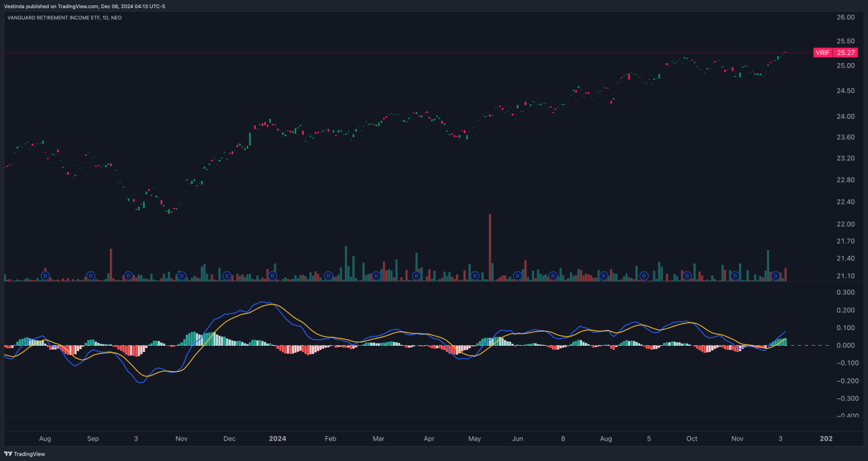Image resolution: width=868 pixels, height=461 pixels.
Task: Click the 22.80 price axis label
Action: tap(846, 180)
